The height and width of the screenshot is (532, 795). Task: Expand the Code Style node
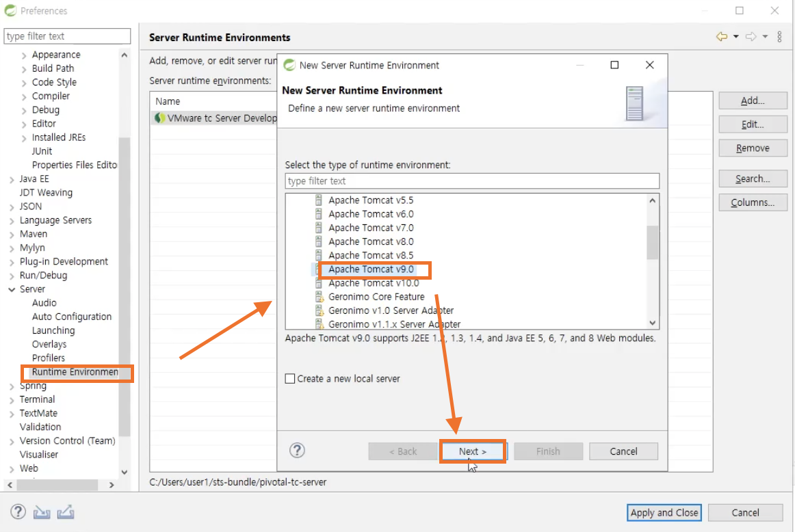tap(24, 83)
